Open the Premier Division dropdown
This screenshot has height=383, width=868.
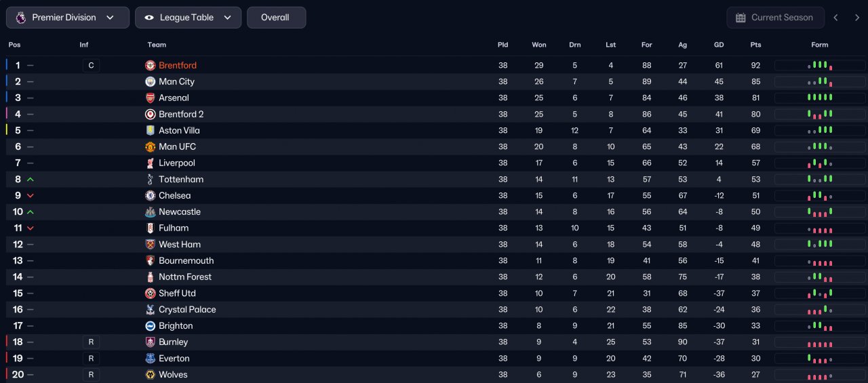point(67,18)
